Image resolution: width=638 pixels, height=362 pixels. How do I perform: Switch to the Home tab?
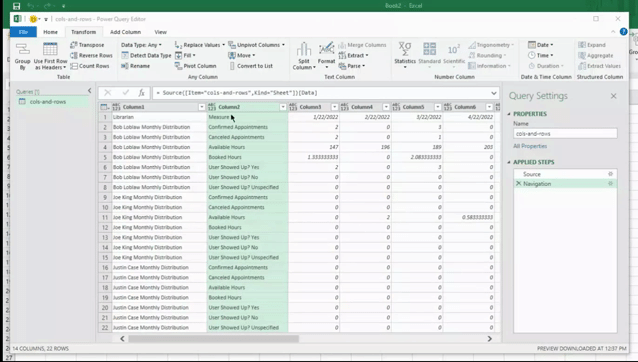pyautogui.click(x=50, y=32)
